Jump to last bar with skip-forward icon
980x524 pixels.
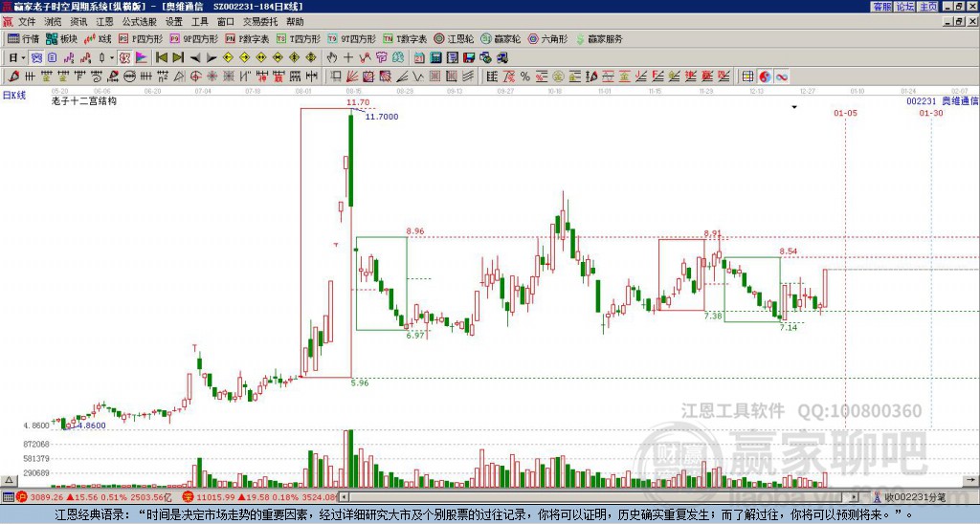click(x=178, y=58)
